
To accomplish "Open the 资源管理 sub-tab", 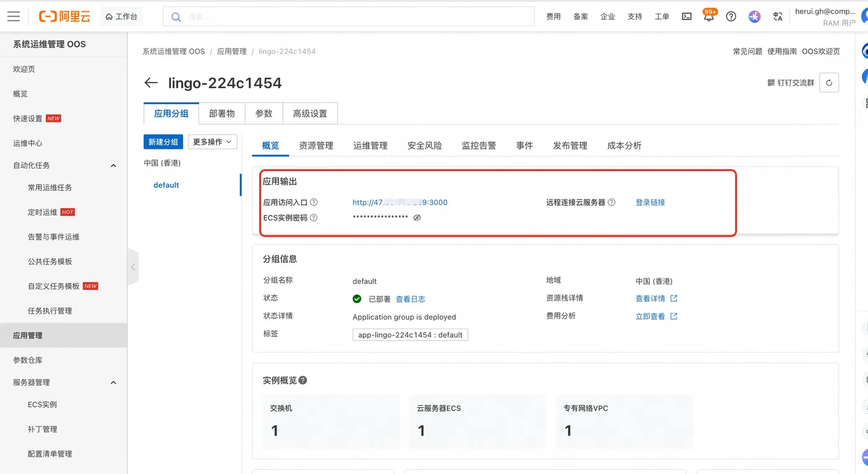I will 316,146.
